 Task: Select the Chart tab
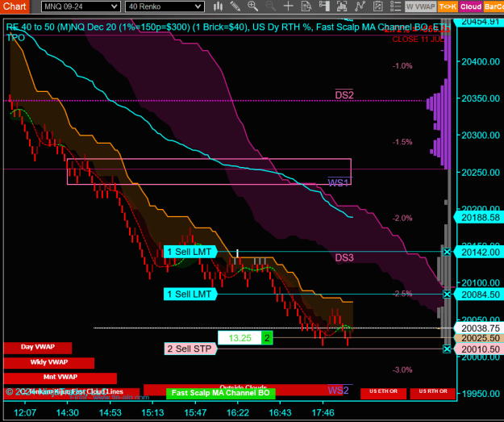[x=15, y=6]
